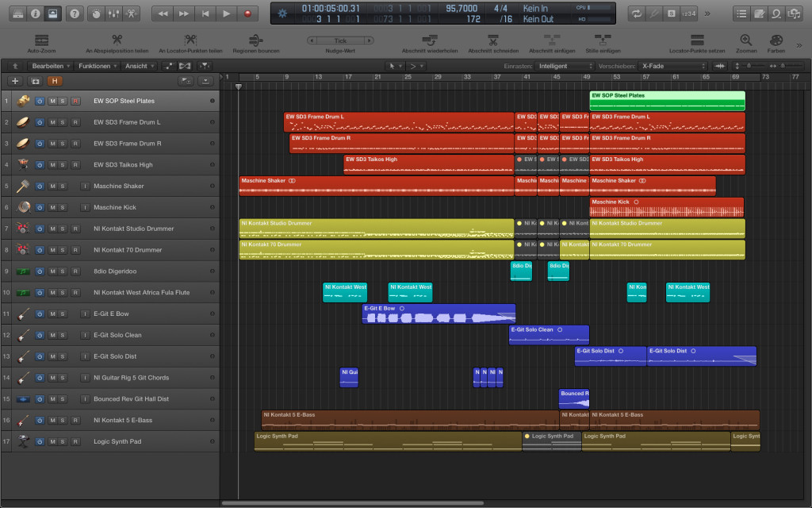Mute the EW SOP Steel Plates track

[x=52, y=101]
